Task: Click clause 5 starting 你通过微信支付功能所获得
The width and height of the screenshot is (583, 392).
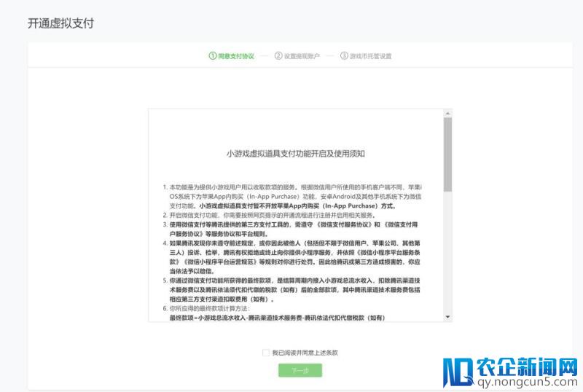Action: click(292, 290)
